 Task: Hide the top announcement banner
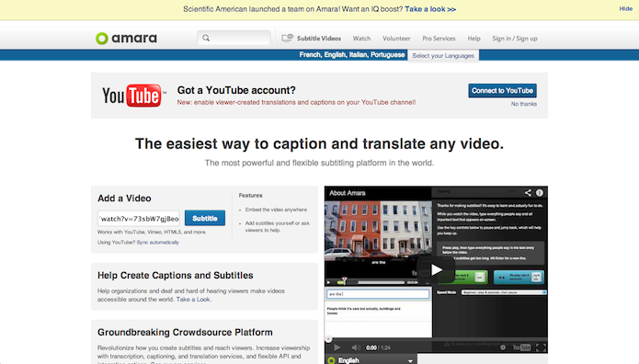[625, 8]
